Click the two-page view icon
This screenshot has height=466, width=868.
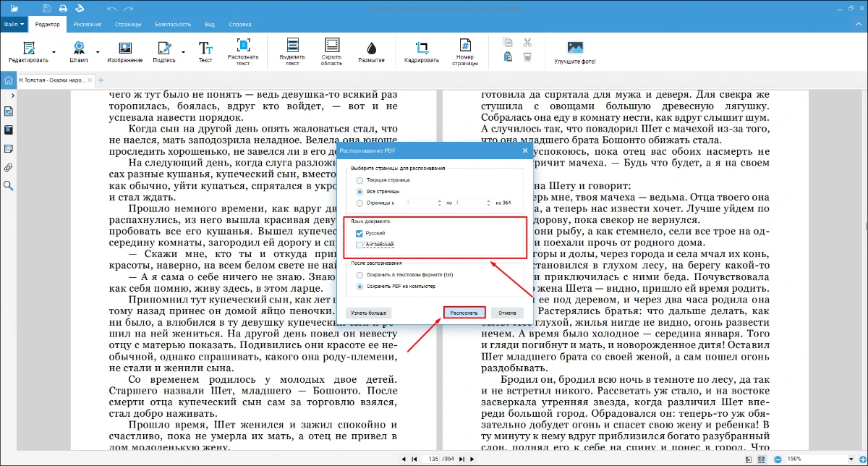(x=761, y=459)
